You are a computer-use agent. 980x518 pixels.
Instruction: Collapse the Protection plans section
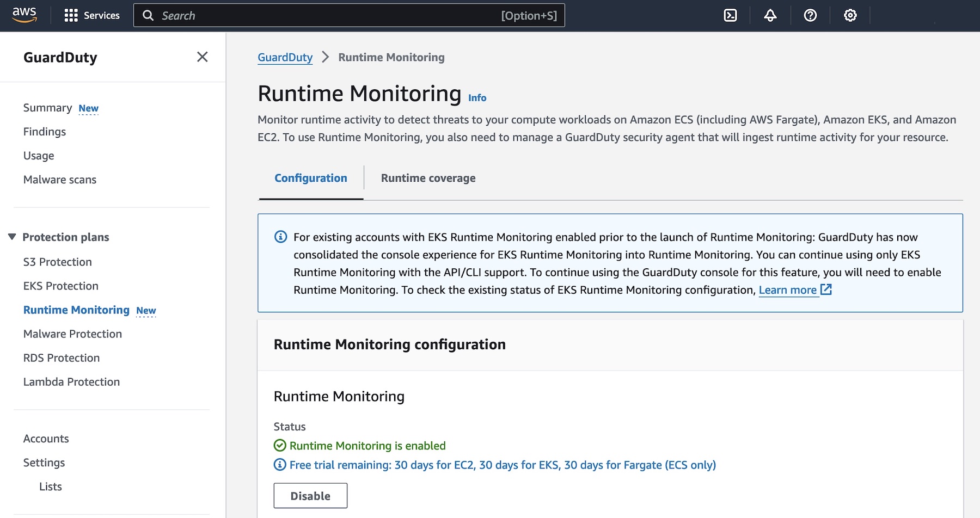(12, 237)
